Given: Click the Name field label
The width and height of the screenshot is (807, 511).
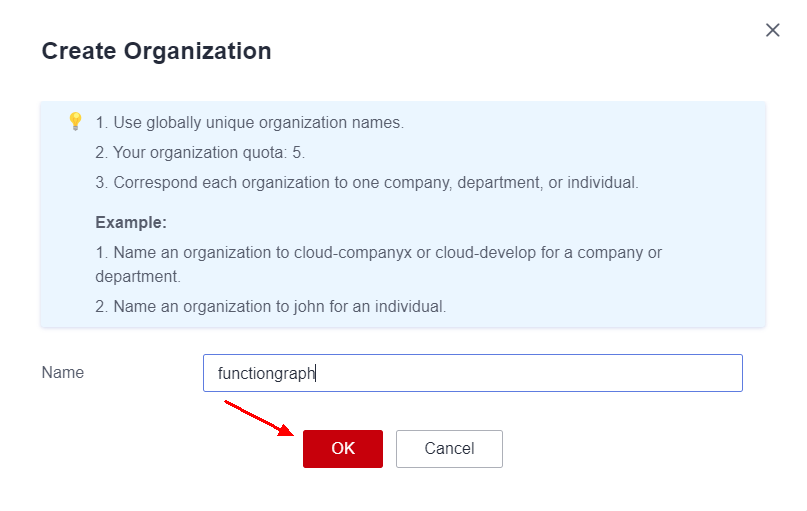Looking at the screenshot, I should click(63, 373).
